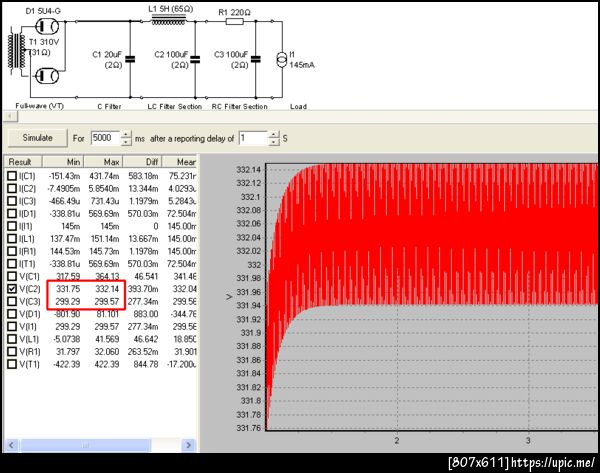This screenshot has height=473, width=600.
Task: Enable the I(C3) trace checkbox
Action: [12, 201]
